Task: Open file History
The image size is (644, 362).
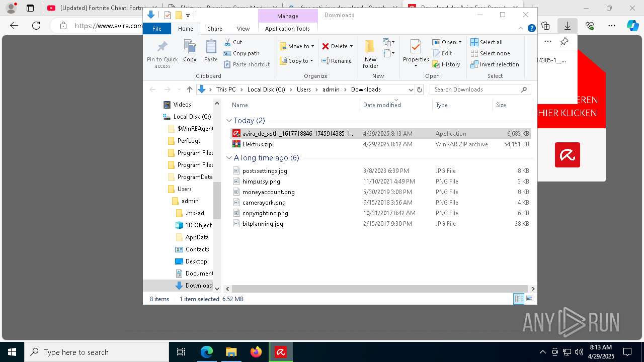Action: coord(446,64)
